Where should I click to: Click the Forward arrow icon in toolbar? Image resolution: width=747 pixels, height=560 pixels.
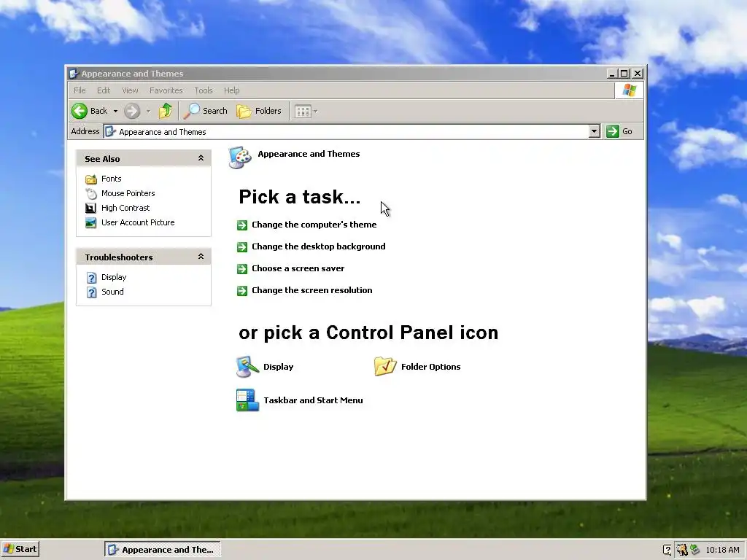pyautogui.click(x=132, y=111)
